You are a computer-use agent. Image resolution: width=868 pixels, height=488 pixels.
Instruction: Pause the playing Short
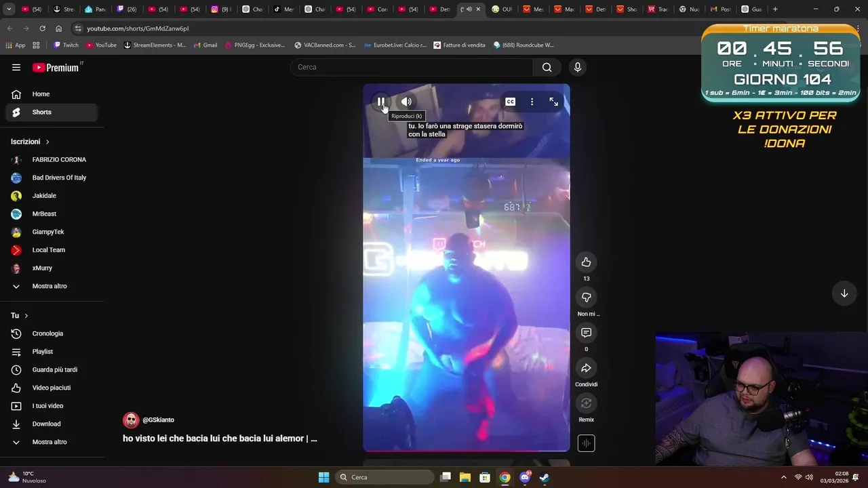point(381,102)
